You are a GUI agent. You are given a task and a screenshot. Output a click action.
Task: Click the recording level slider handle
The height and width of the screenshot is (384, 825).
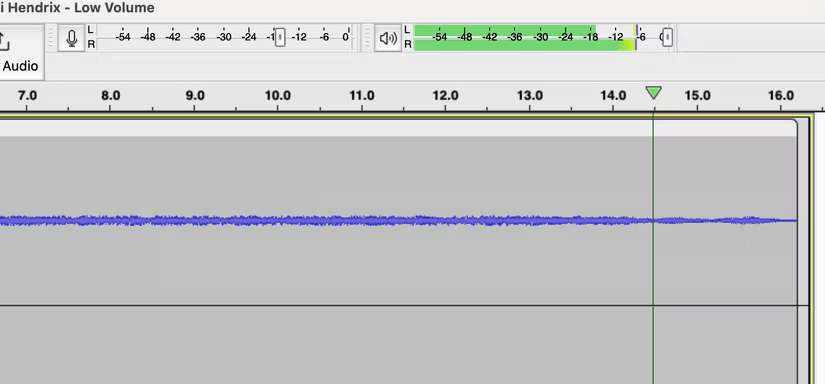tap(280, 37)
